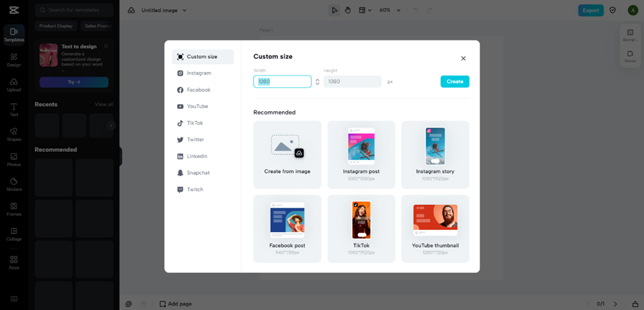Toggle the aspect ratio lock icon
644x310 pixels.
318,82
